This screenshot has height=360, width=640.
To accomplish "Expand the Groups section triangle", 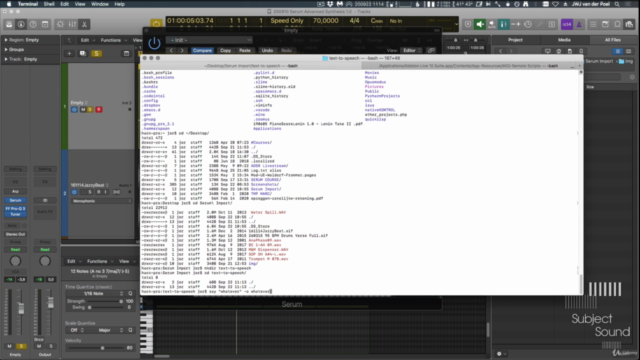I will pos(6,49).
